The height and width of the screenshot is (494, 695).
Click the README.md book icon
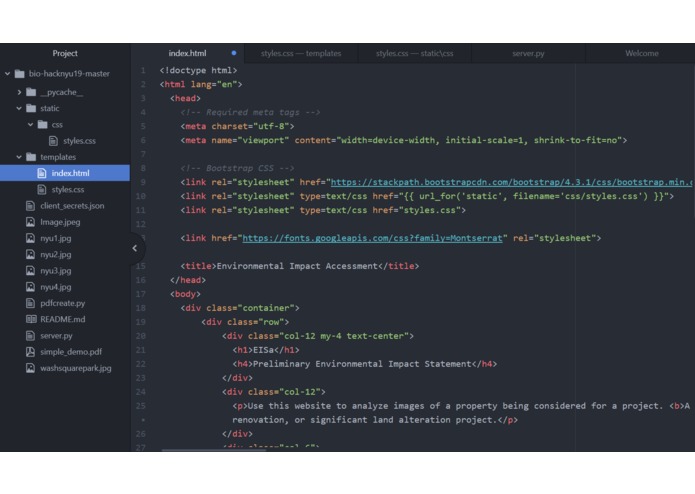coord(31,319)
